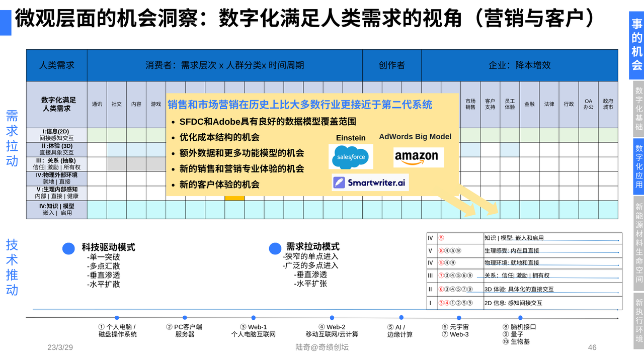Click the 企业：降本增效 header cell
The width and height of the screenshot is (644, 362).
(519, 65)
